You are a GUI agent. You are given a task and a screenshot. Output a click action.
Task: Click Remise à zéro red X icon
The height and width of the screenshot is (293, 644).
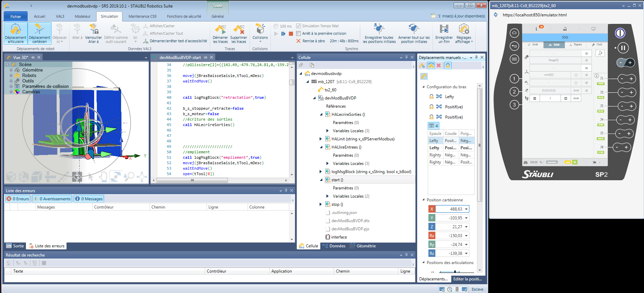coord(298,41)
